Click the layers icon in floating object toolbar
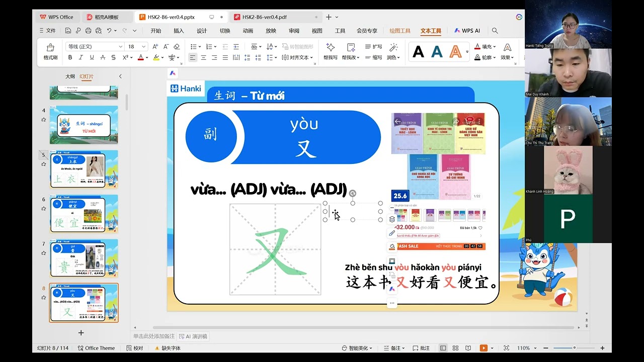The height and width of the screenshot is (362, 644). 392,219
